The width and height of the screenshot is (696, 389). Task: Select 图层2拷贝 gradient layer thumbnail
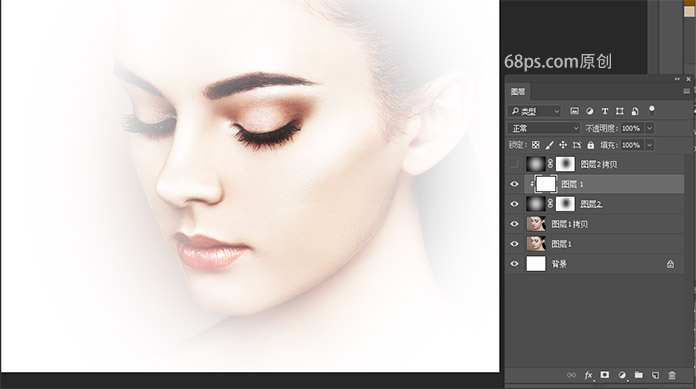point(536,164)
